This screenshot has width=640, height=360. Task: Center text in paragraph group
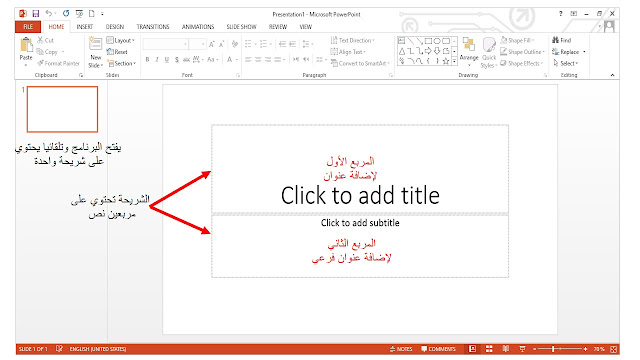pyautogui.click(x=258, y=60)
